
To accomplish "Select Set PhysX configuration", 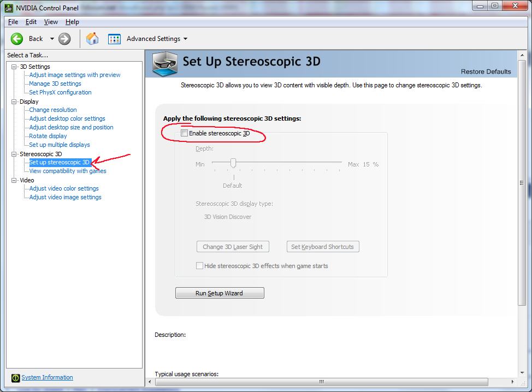I will (x=60, y=92).
